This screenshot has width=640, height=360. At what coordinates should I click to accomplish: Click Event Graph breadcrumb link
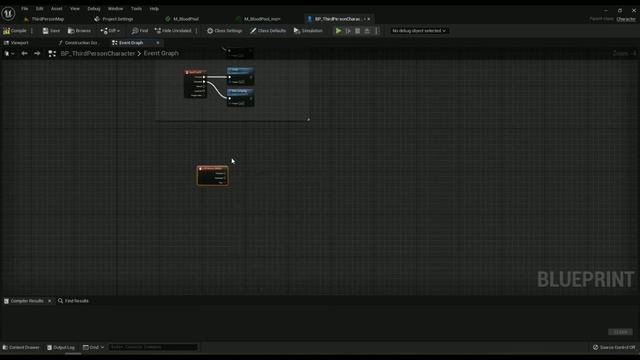click(x=161, y=53)
